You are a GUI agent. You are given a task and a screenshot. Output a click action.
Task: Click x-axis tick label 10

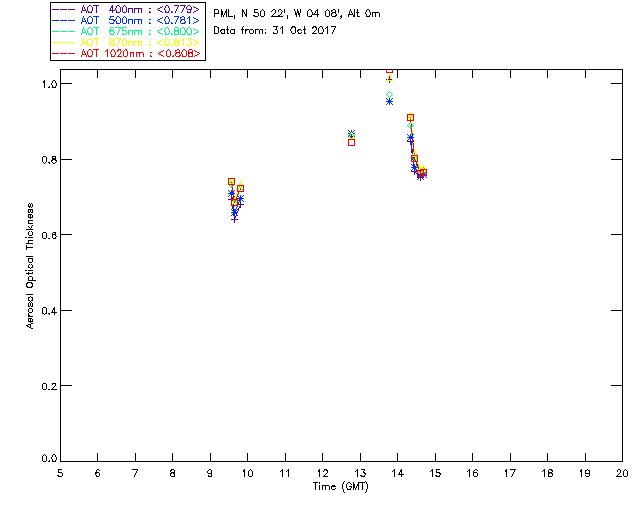click(247, 473)
